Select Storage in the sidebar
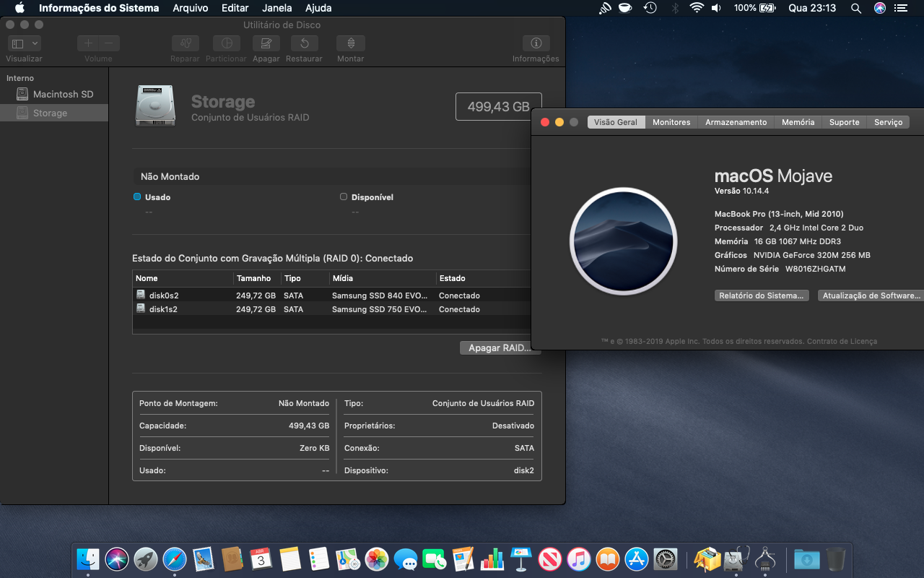Image resolution: width=924 pixels, height=578 pixels. tap(54, 113)
